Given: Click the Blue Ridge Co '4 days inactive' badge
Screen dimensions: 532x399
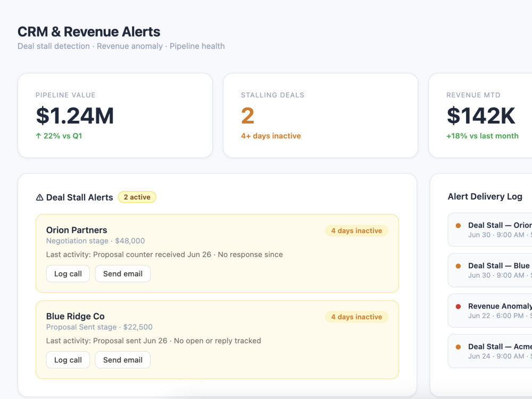Looking at the screenshot, I should click(356, 317).
